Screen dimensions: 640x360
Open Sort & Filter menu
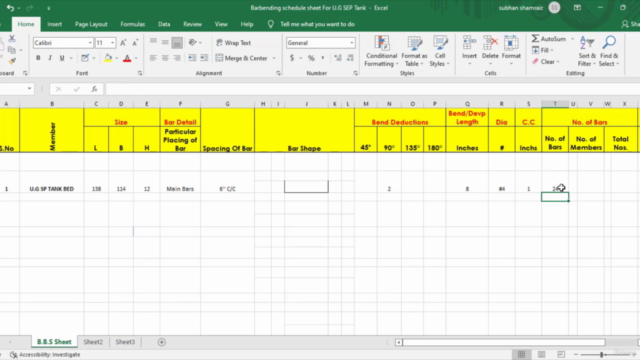point(587,51)
